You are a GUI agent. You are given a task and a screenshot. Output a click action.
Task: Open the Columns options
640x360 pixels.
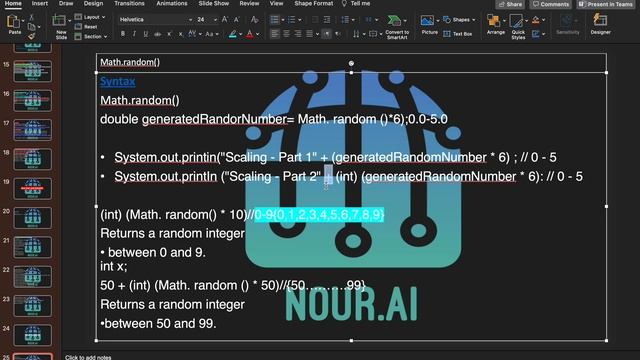pos(371,20)
